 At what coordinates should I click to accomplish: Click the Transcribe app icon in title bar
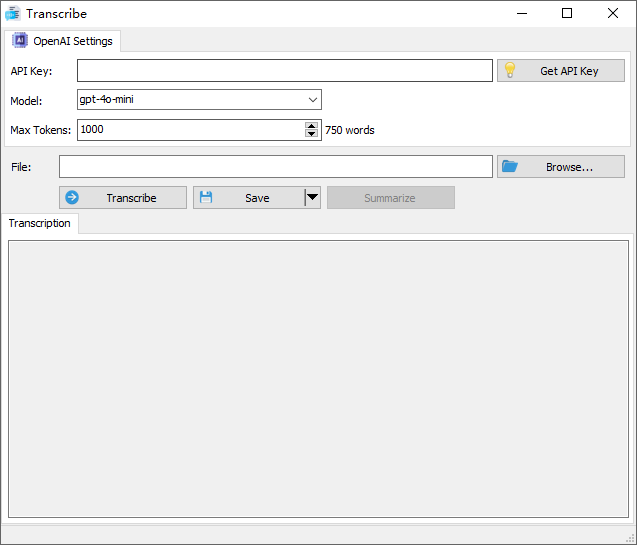13,13
